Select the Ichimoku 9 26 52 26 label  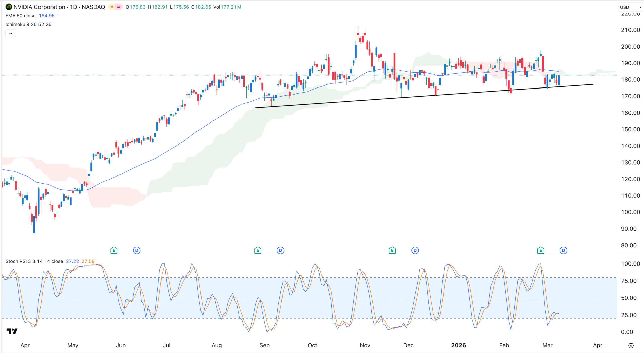pyautogui.click(x=28, y=24)
